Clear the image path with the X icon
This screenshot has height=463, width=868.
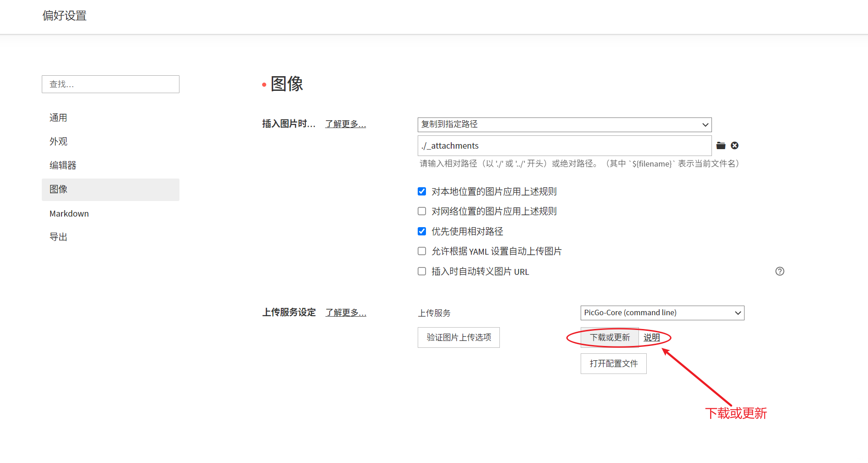(x=735, y=145)
